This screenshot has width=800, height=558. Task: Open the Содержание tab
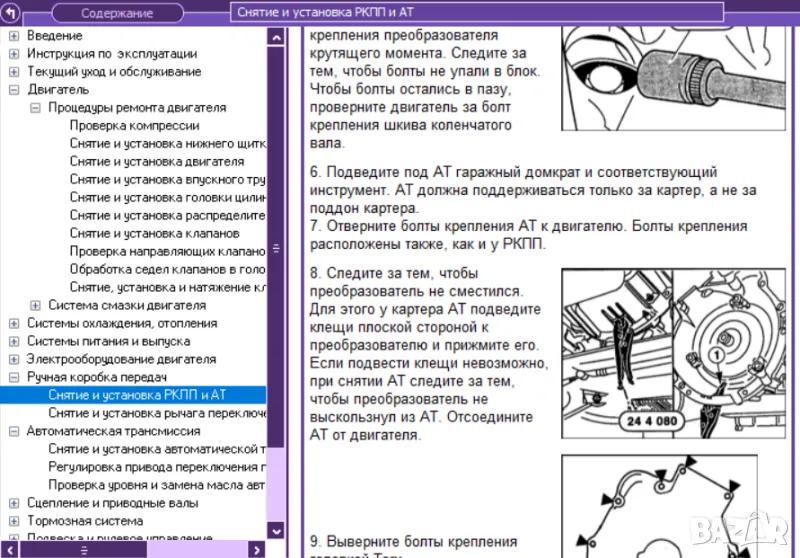[x=116, y=13]
